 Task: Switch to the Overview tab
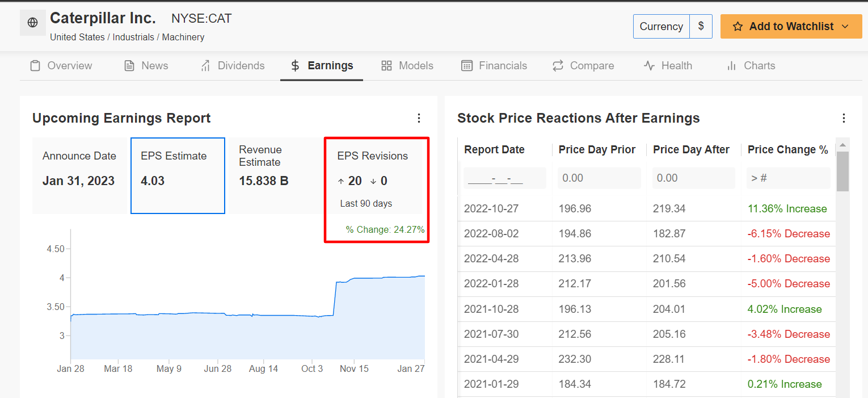[x=61, y=66]
